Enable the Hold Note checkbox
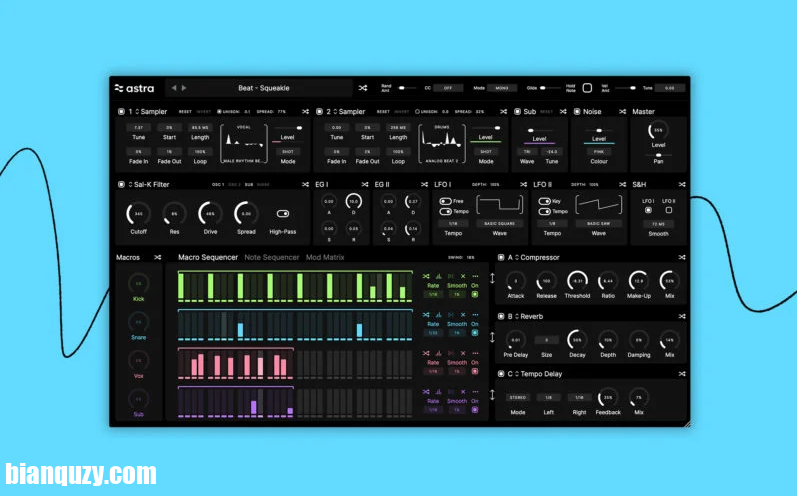Screen dimensions: 797x496 [587, 88]
